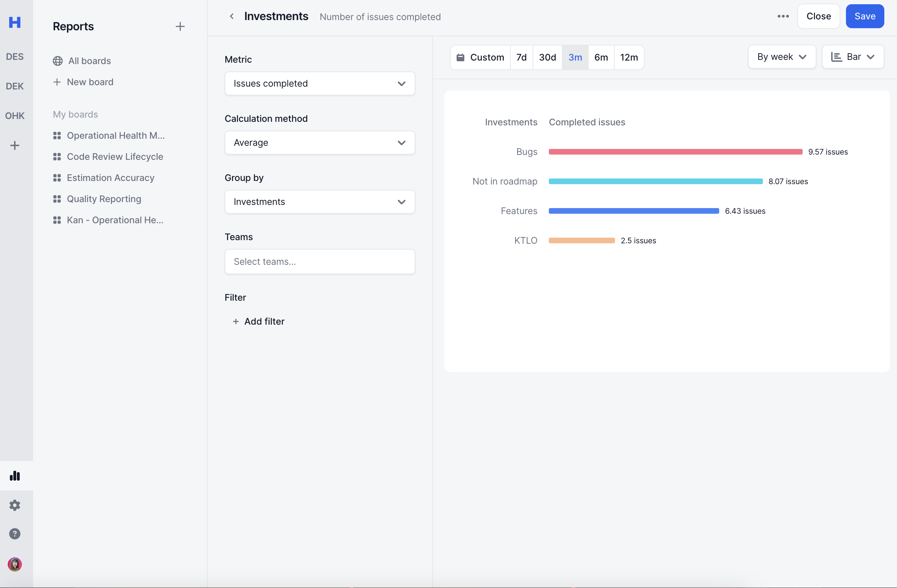Click the red Bugs bar
The height and width of the screenshot is (588, 897).
675,151
